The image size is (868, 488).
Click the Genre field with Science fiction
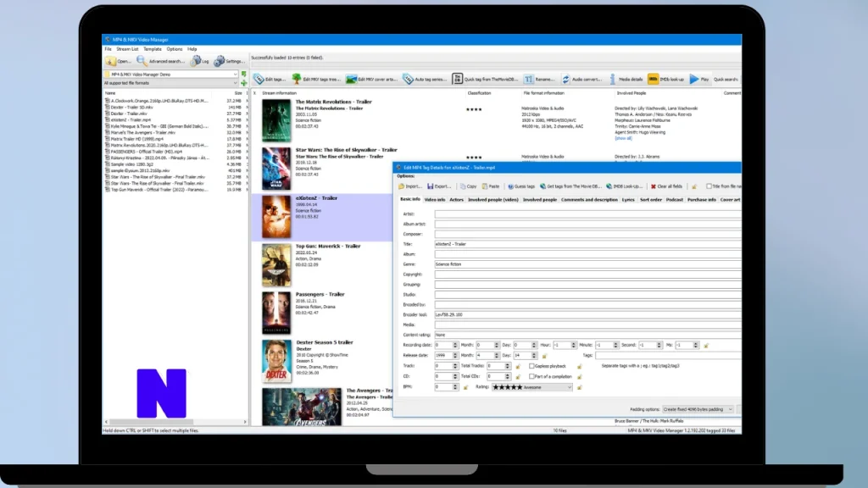tap(587, 264)
